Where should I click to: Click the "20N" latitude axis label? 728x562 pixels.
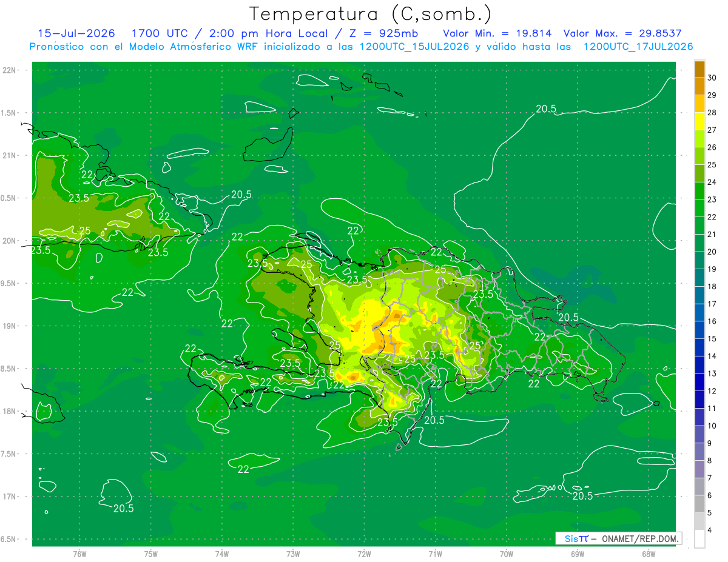tap(10, 241)
